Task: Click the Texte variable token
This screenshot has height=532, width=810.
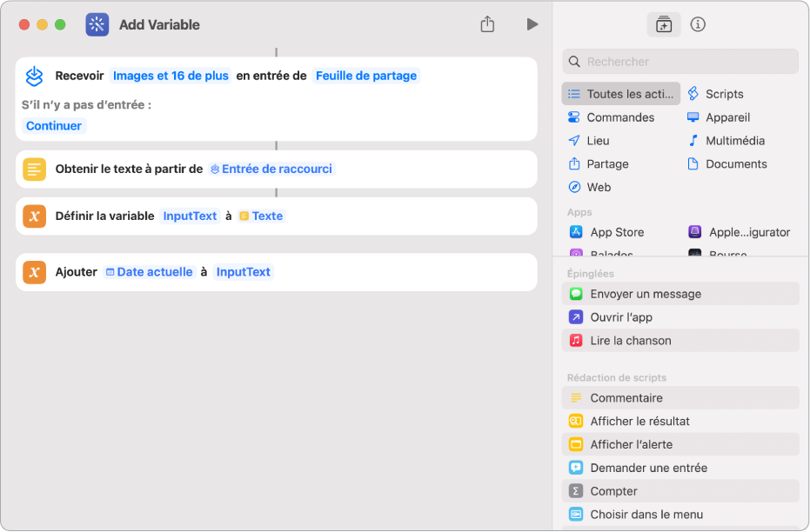Action: click(x=261, y=216)
